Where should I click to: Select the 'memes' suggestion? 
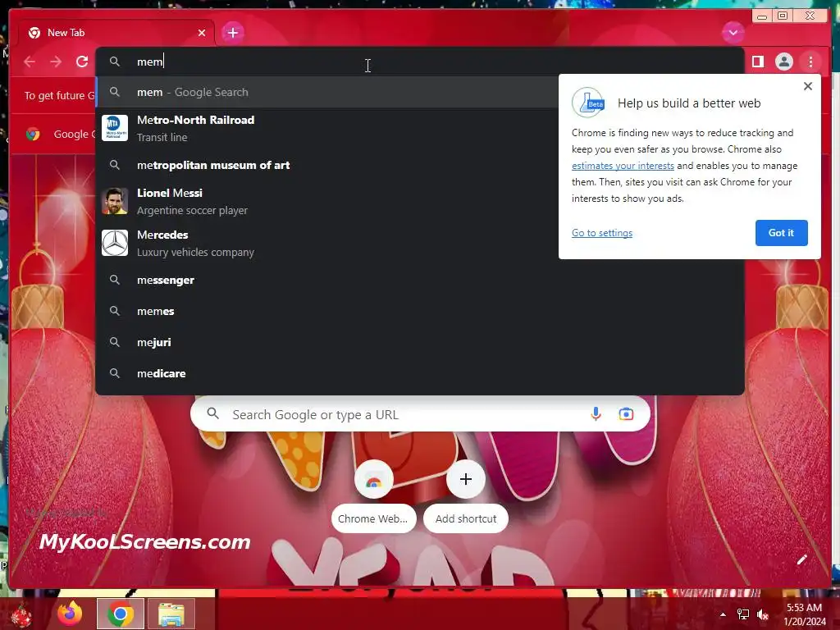click(x=420, y=311)
